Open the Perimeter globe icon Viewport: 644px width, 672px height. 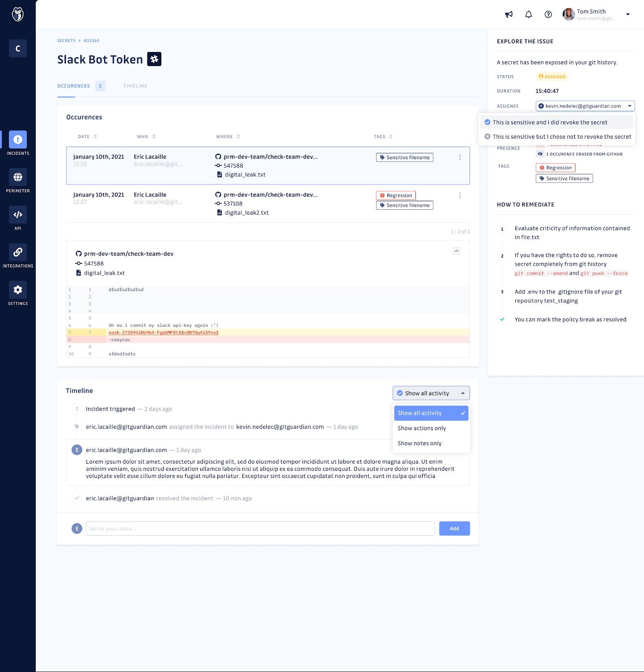click(x=18, y=177)
